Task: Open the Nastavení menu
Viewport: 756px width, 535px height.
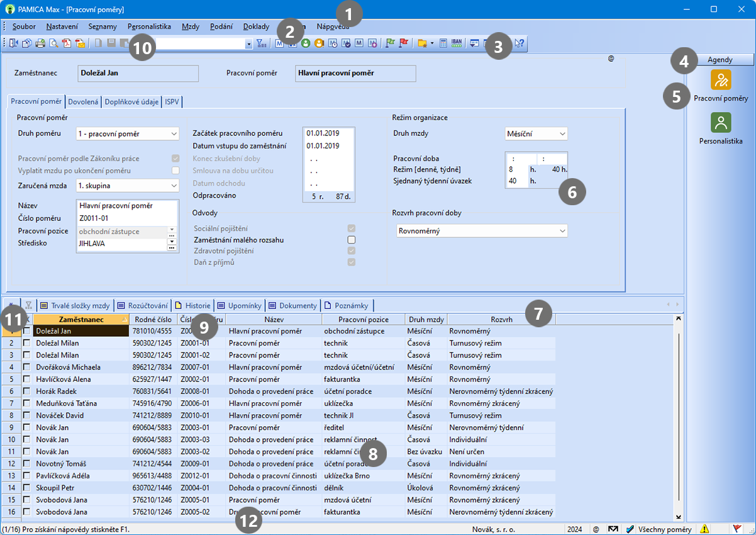Action: coord(62,26)
